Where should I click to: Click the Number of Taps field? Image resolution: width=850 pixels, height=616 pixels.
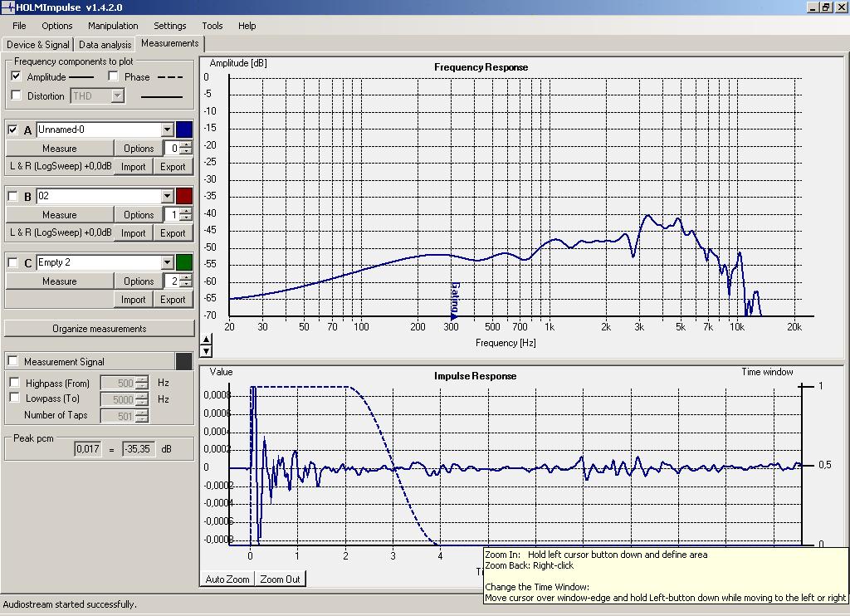pos(118,416)
